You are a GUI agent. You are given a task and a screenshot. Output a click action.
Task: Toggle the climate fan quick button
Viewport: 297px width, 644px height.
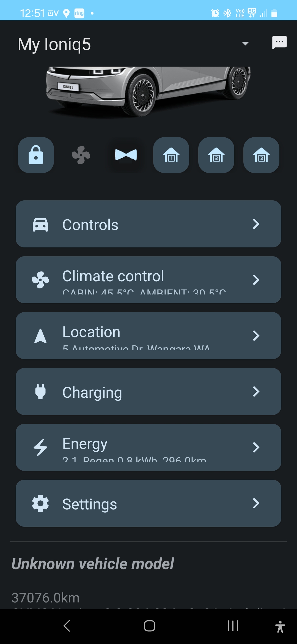(81, 155)
